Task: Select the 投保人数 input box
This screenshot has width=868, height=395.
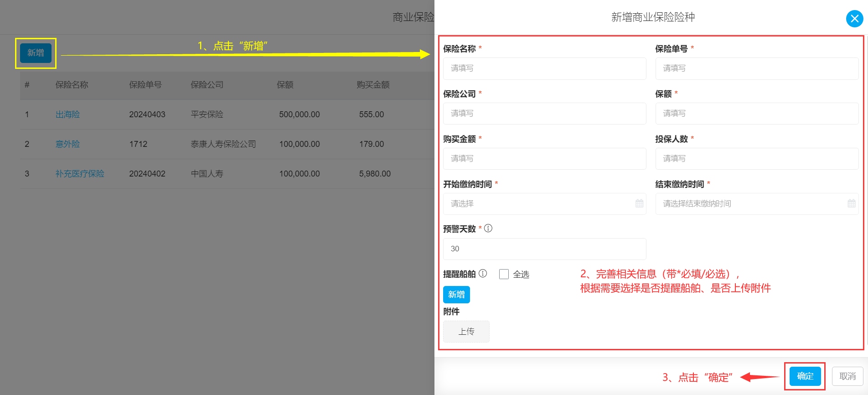Action: [x=757, y=159]
